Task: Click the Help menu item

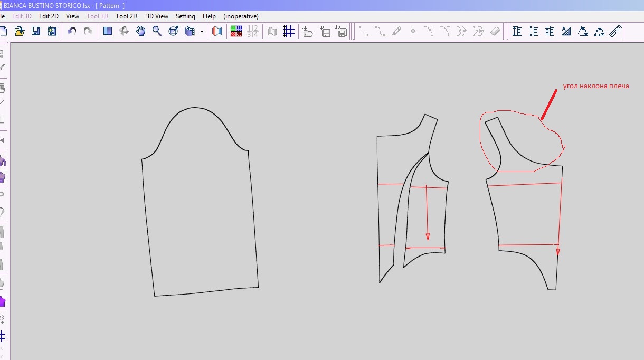Action: click(x=209, y=16)
